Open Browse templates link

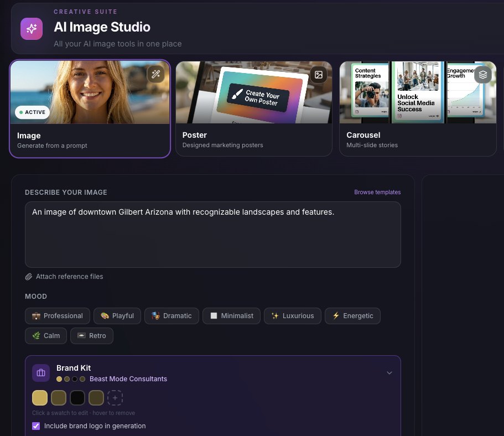(x=377, y=192)
